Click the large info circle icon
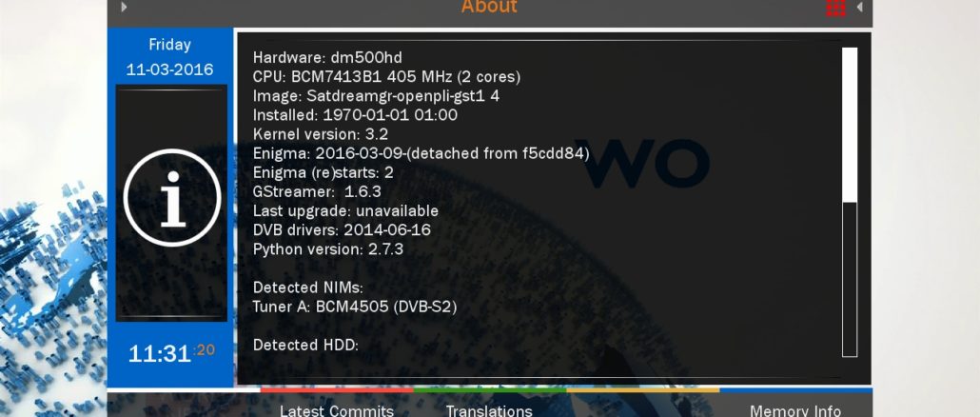 coord(172,198)
